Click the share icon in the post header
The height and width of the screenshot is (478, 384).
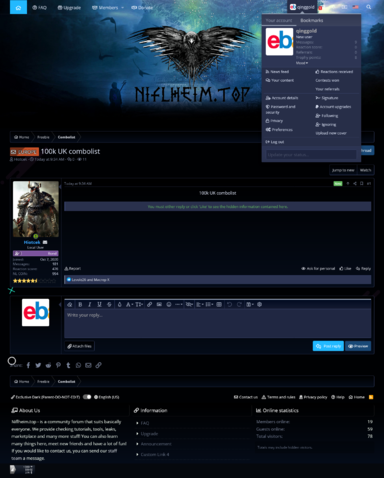pos(355,184)
